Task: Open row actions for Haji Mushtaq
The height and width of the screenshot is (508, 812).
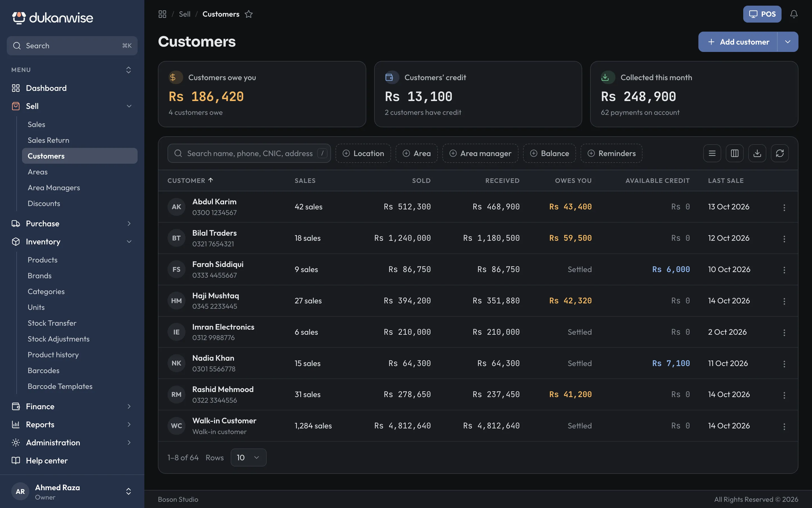Action: coord(784,301)
